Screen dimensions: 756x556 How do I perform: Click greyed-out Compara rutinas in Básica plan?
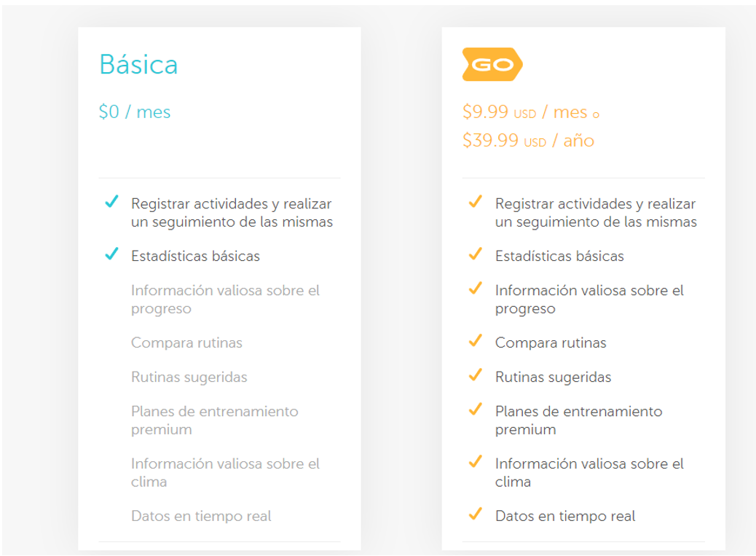tap(186, 342)
